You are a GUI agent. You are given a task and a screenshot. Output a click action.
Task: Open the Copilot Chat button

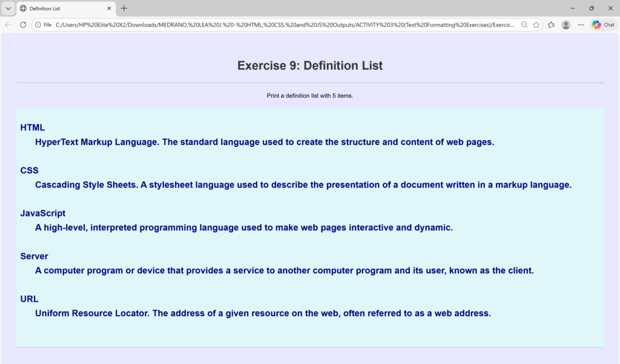coord(603,25)
